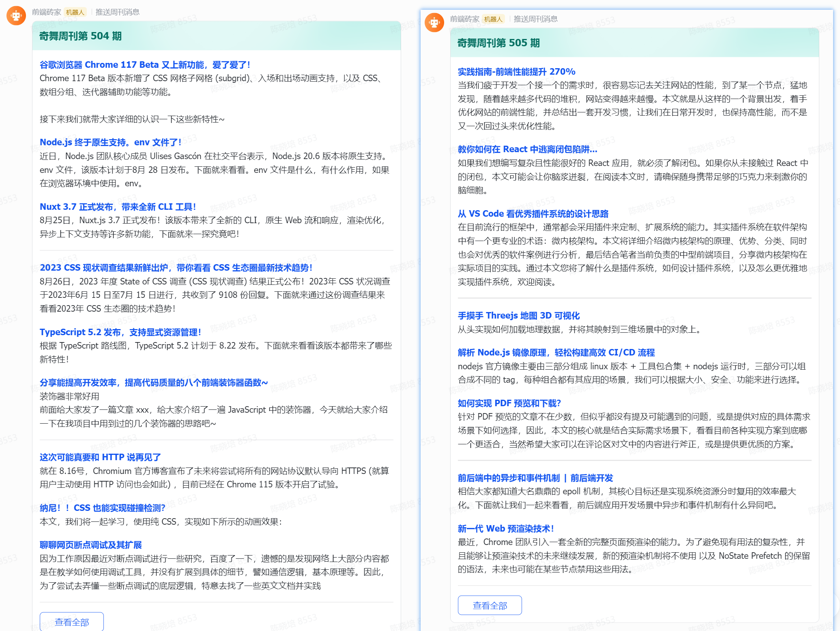Open VS Code plugin system design article
The image size is (840, 631).
(533, 213)
